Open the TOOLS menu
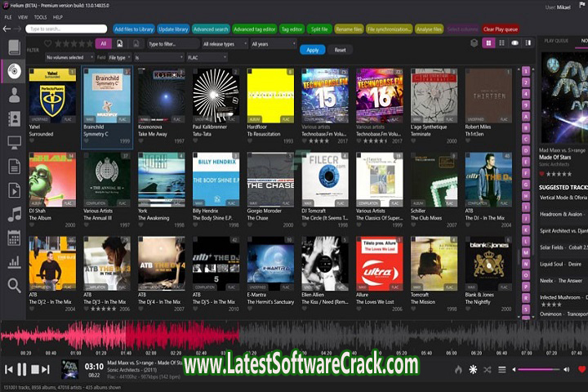Image resolution: width=588 pixels, height=392 pixels. pyautogui.click(x=40, y=16)
